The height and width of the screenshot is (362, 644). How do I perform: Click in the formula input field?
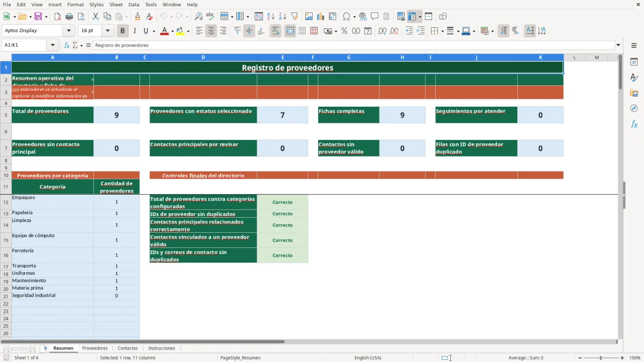coord(353,45)
